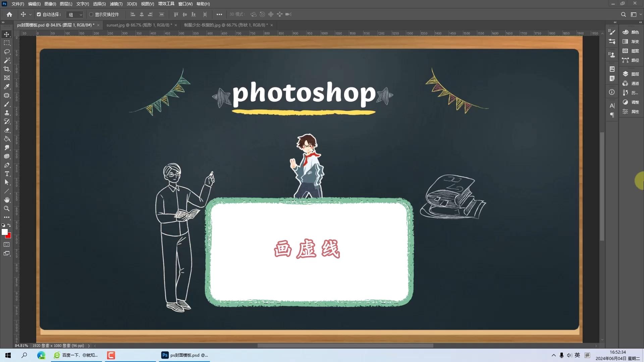This screenshot has width=644, height=362.
Task: Click the 英 input language indicator
Action: [577, 355]
